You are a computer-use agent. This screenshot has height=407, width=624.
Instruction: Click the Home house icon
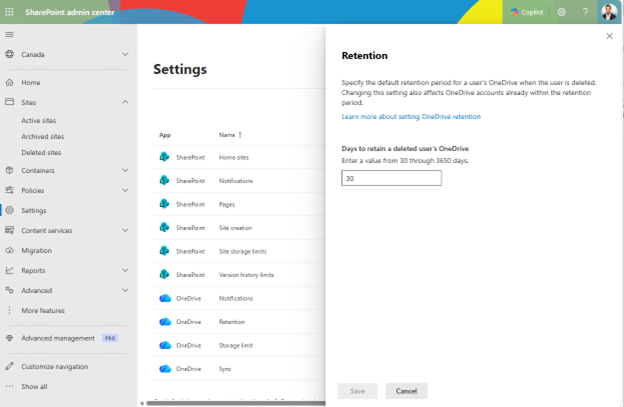10,82
